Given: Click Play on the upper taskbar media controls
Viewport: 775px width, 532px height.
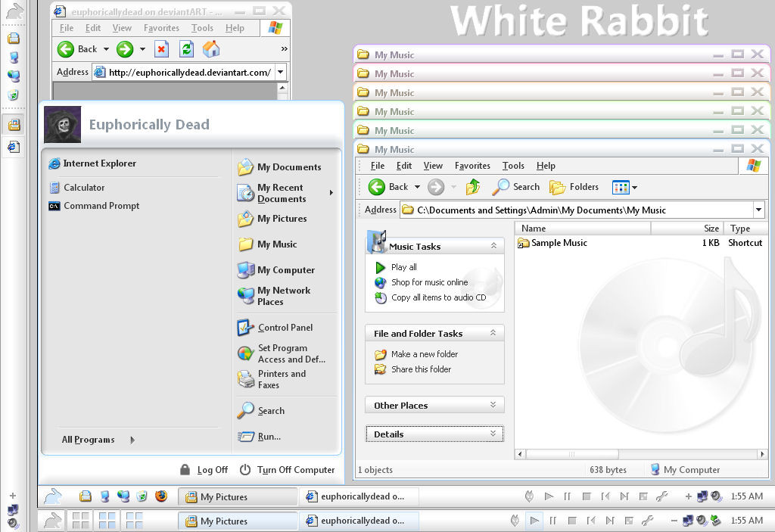Looking at the screenshot, I should (x=549, y=496).
